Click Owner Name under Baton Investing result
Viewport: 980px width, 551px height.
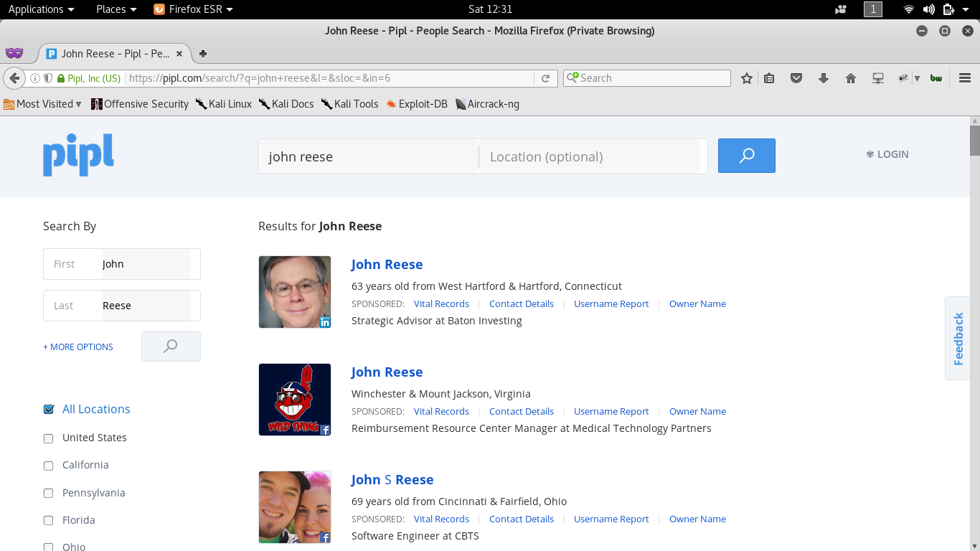[x=697, y=303]
